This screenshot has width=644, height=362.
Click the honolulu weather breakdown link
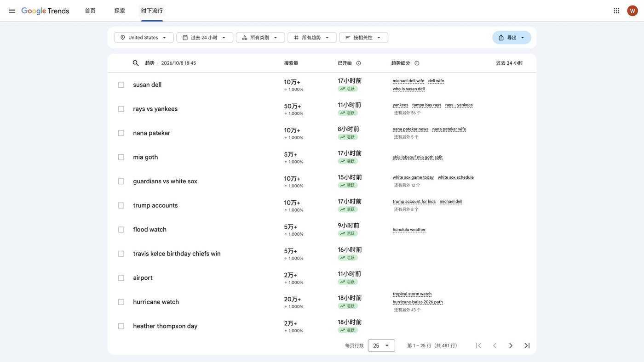click(x=409, y=230)
